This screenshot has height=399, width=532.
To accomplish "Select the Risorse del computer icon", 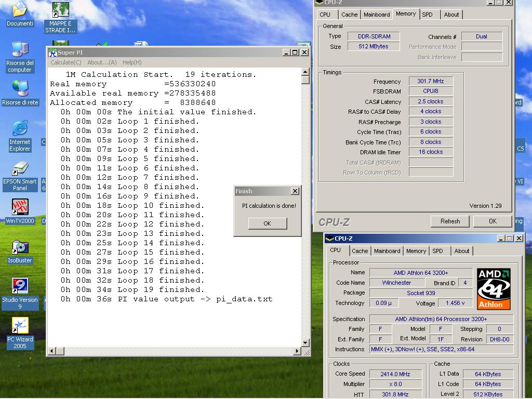I will click(20, 57).
